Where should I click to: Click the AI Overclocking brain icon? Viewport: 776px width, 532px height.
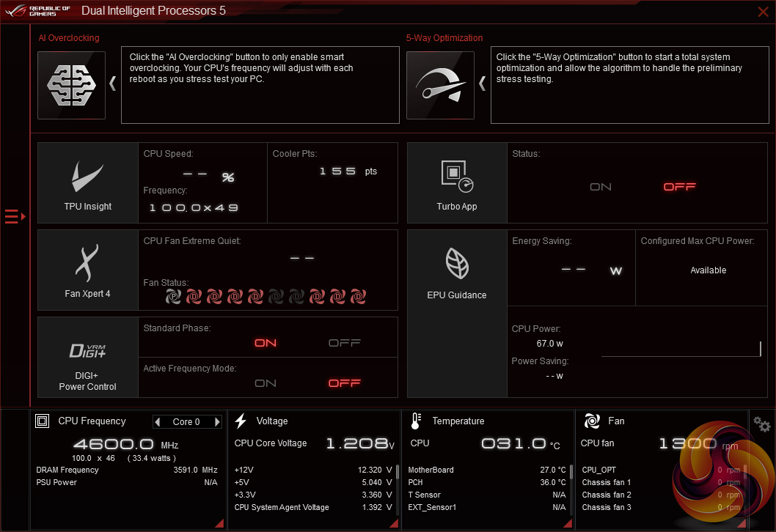tap(71, 85)
